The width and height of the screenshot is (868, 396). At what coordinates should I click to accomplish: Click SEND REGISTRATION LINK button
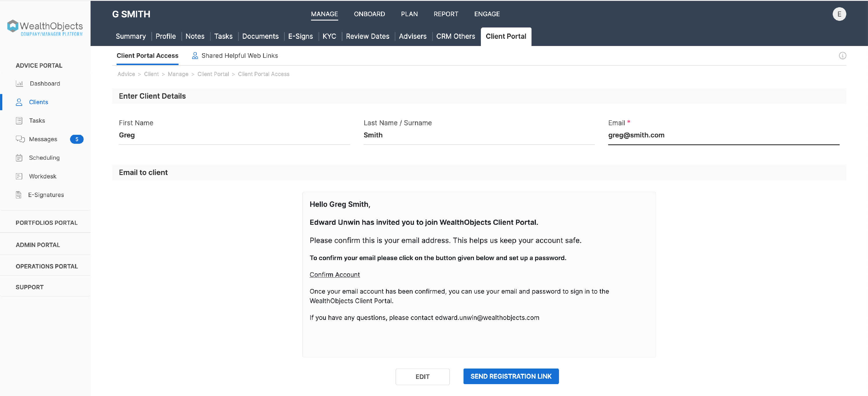tap(511, 376)
